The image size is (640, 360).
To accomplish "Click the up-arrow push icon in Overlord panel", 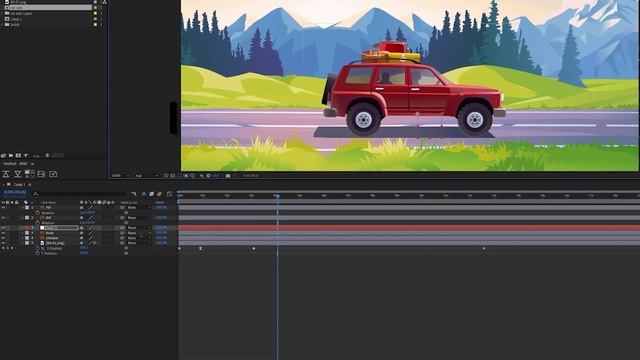I will coord(6,174).
